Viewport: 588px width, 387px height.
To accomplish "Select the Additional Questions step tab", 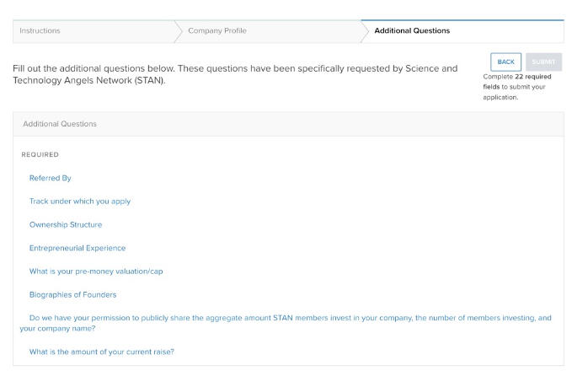I will (x=412, y=31).
